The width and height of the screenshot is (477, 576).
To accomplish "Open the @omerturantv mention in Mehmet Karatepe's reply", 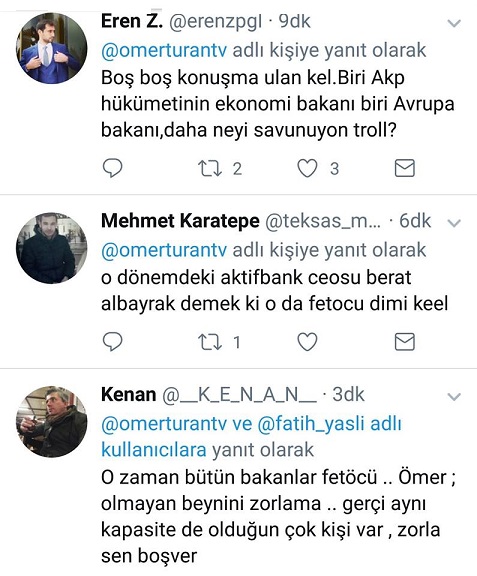I will point(164,250).
